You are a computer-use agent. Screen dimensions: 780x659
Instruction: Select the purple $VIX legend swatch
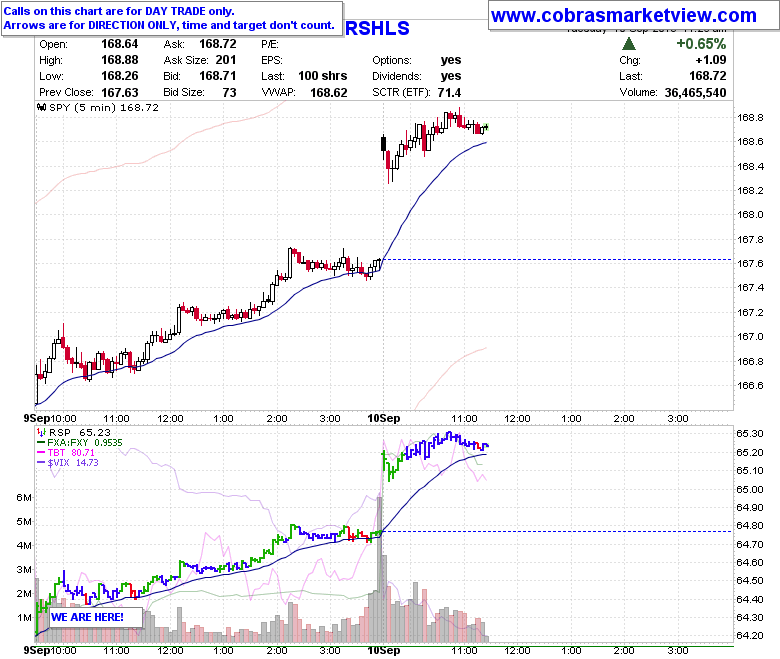(41, 463)
